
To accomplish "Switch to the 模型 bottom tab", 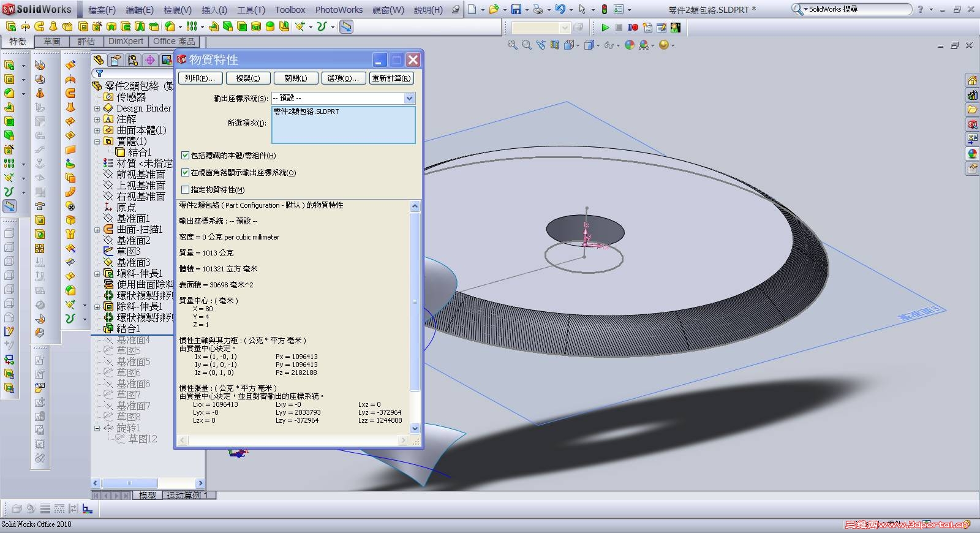I will 148,495.
